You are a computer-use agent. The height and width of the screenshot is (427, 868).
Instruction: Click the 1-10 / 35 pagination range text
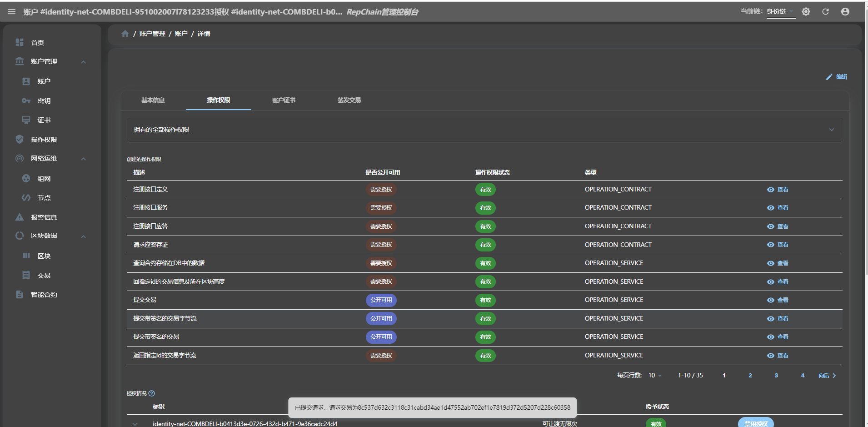coord(690,375)
